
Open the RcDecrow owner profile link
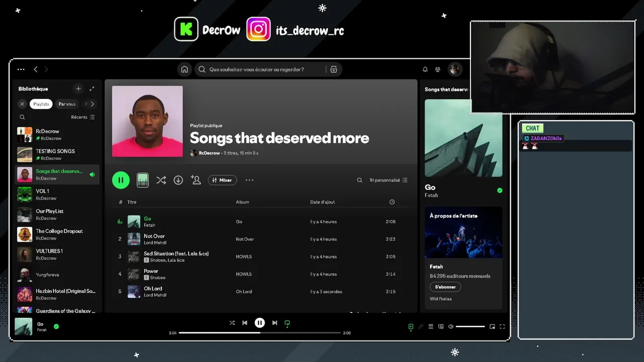(209, 153)
